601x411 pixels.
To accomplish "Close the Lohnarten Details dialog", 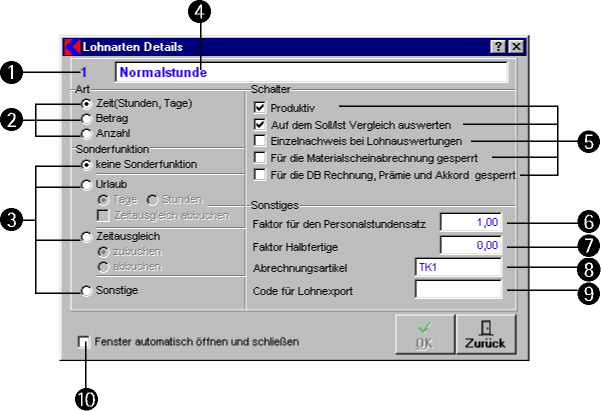I will click(514, 46).
